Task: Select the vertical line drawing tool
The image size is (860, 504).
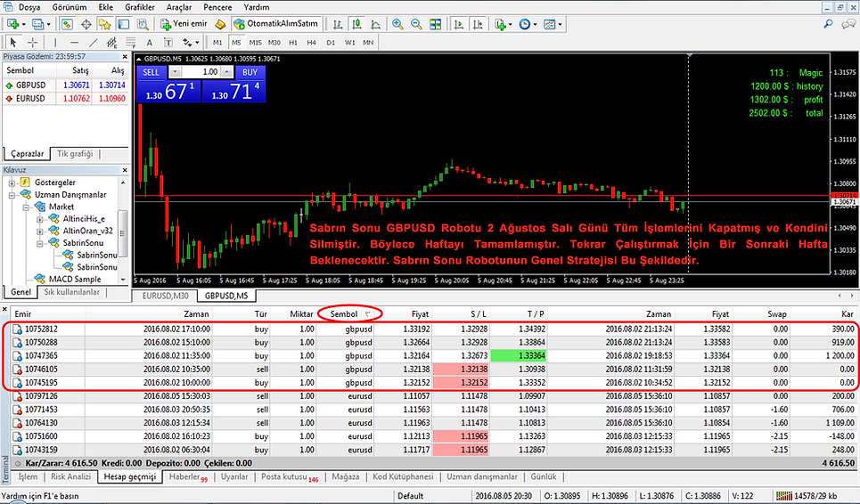Action: 55,42
